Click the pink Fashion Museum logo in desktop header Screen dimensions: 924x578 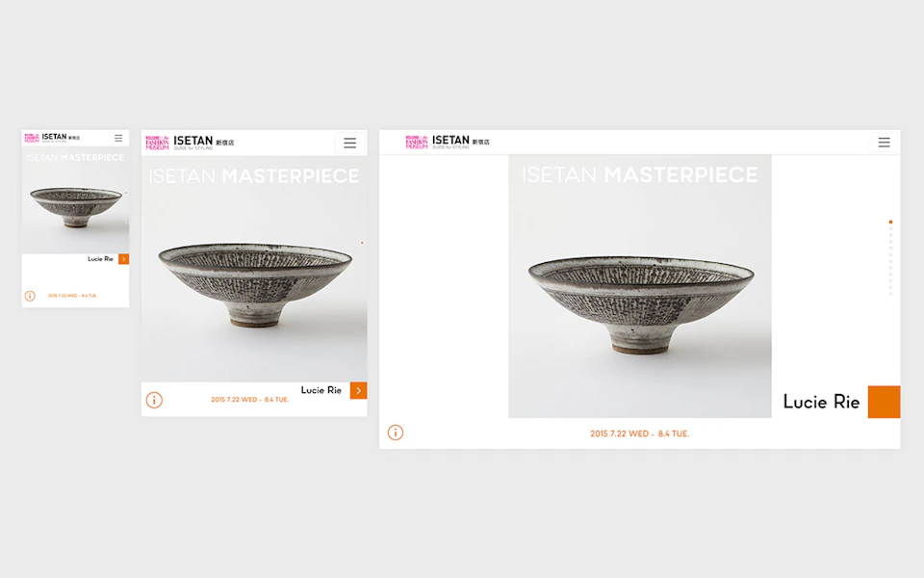[417, 143]
